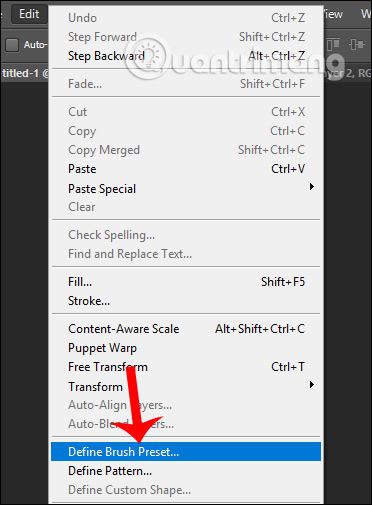Expand the Paste Special submenu arrow

click(312, 187)
